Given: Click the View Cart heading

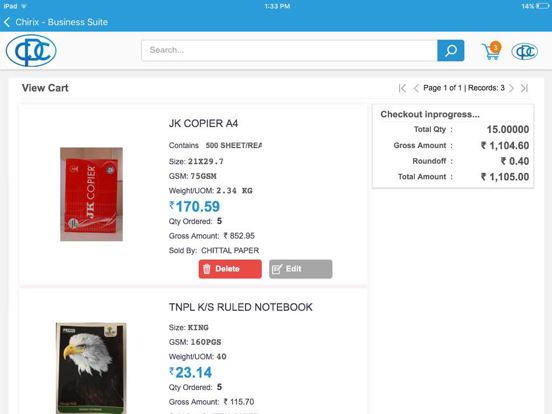Looking at the screenshot, I should 45,88.
